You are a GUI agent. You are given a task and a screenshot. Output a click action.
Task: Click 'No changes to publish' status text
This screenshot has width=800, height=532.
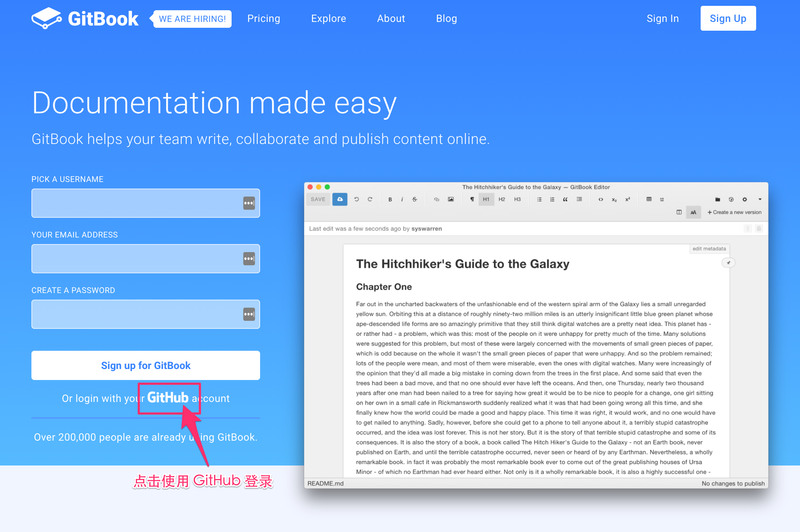coord(733,483)
